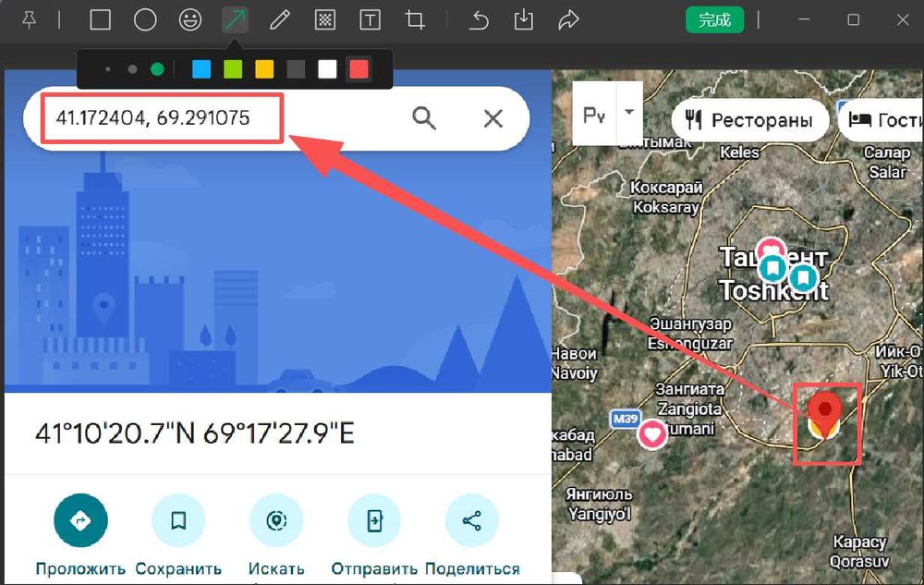
Task: Click the Toshkent city label
Action: click(773, 290)
